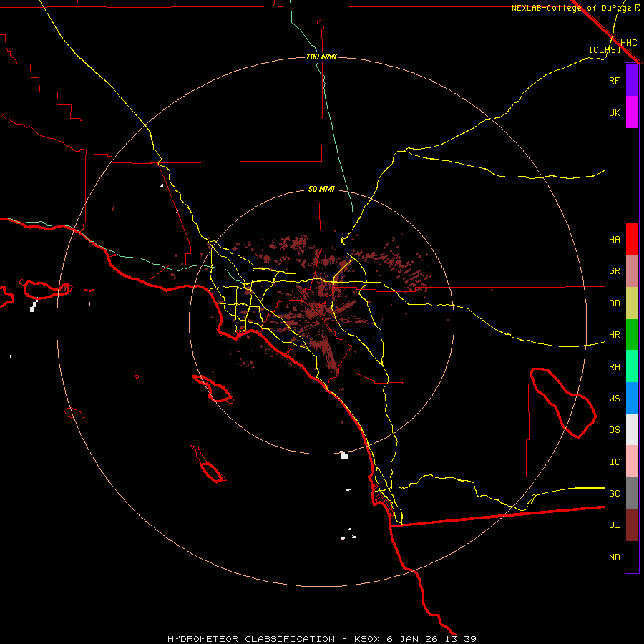Click the NEXLAB logo icon at top right

[x=638, y=8]
